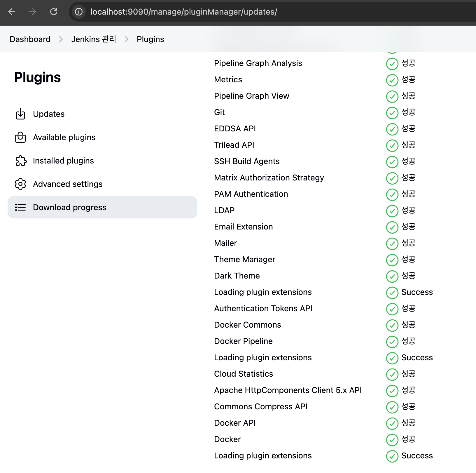Select Download progress in sidebar
Screen dimensions: 476x473
102,207
